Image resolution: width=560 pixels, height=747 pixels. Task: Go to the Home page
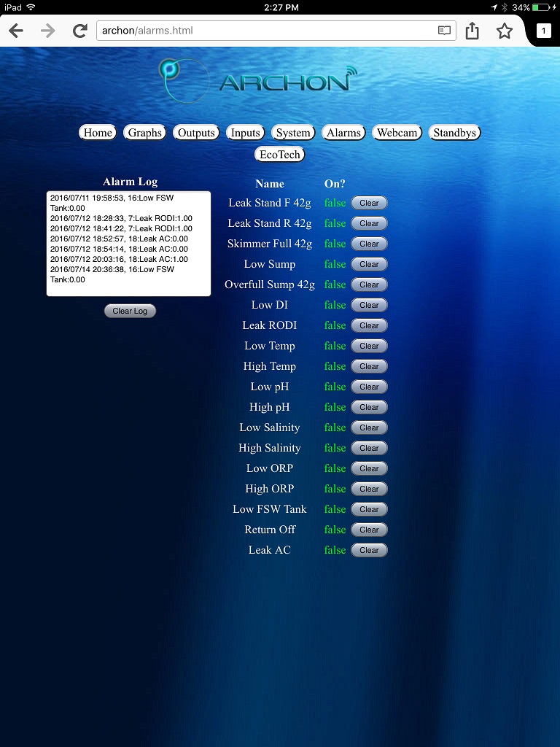(x=98, y=133)
